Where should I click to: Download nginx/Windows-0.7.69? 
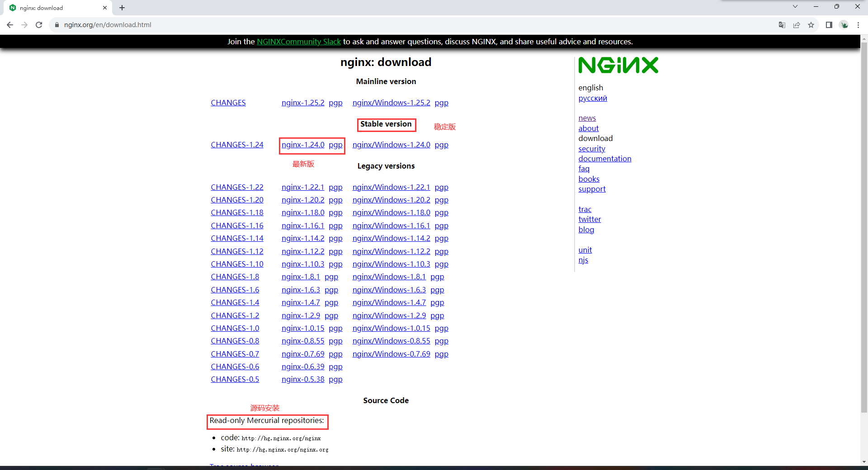tap(392, 354)
